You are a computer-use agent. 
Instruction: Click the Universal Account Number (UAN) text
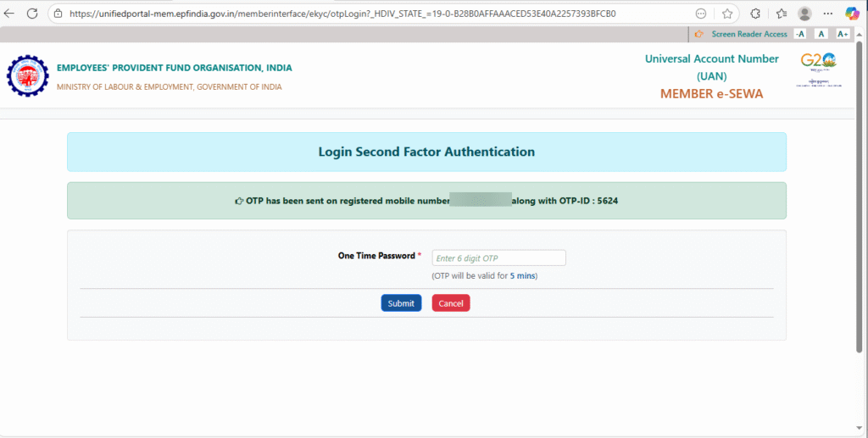click(712, 68)
